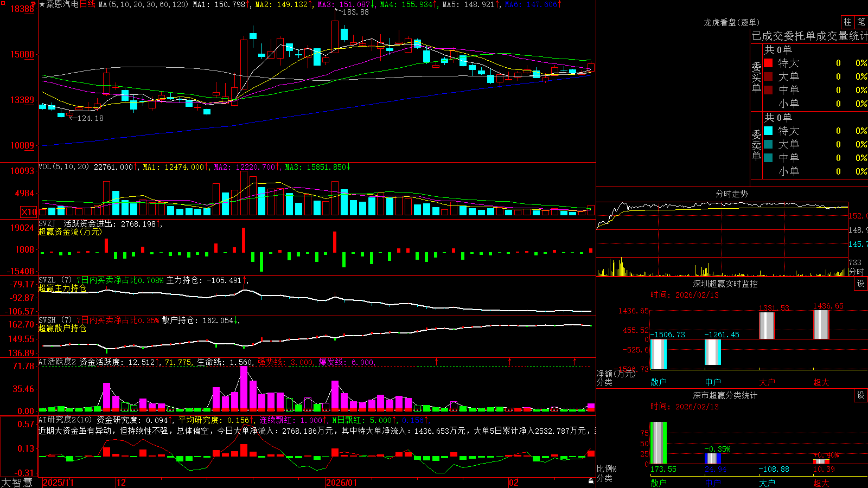Click the small red square icon at top-left corner
The height and width of the screenshot is (488, 868).
click(3, 3)
